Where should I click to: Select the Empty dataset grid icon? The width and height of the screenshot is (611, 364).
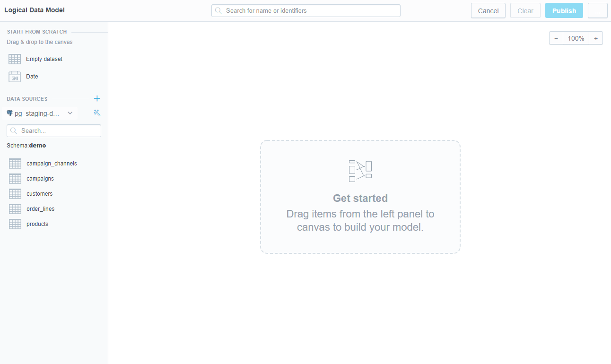pyautogui.click(x=15, y=59)
